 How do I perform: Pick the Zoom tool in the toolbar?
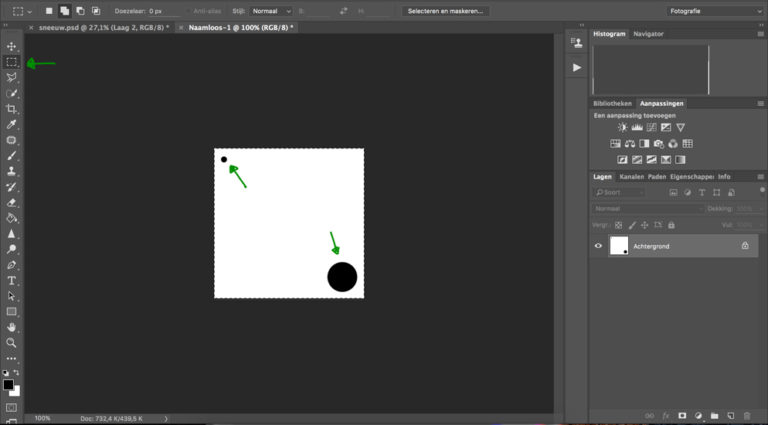click(12, 343)
